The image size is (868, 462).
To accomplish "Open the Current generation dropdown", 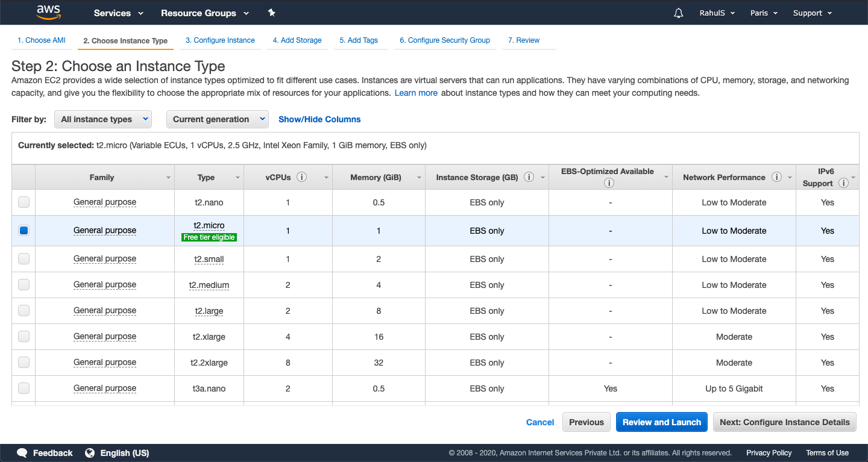I will click(218, 119).
